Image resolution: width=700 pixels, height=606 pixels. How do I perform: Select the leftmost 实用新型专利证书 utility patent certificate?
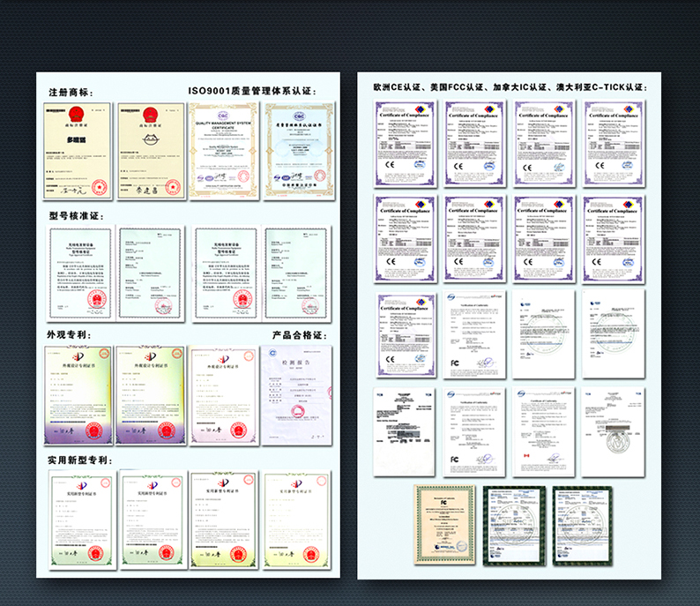pos(80,519)
